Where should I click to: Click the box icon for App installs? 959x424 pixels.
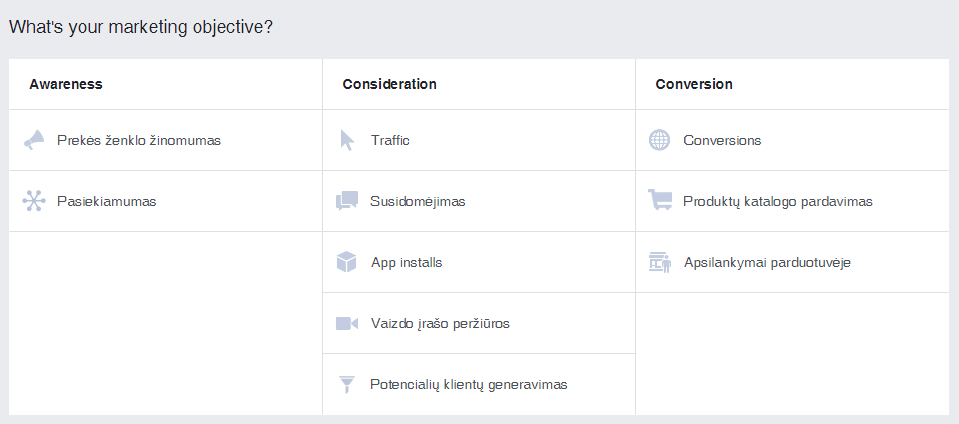pos(347,262)
